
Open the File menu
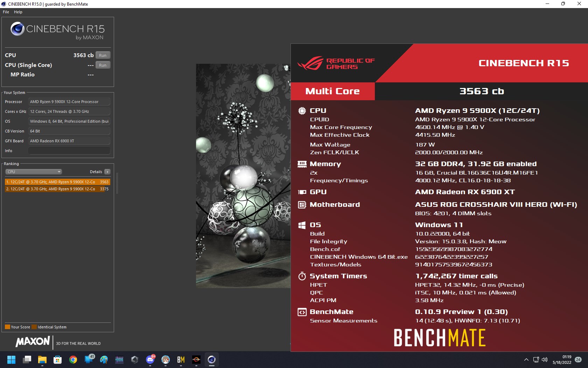pyautogui.click(x=6, y=12)
